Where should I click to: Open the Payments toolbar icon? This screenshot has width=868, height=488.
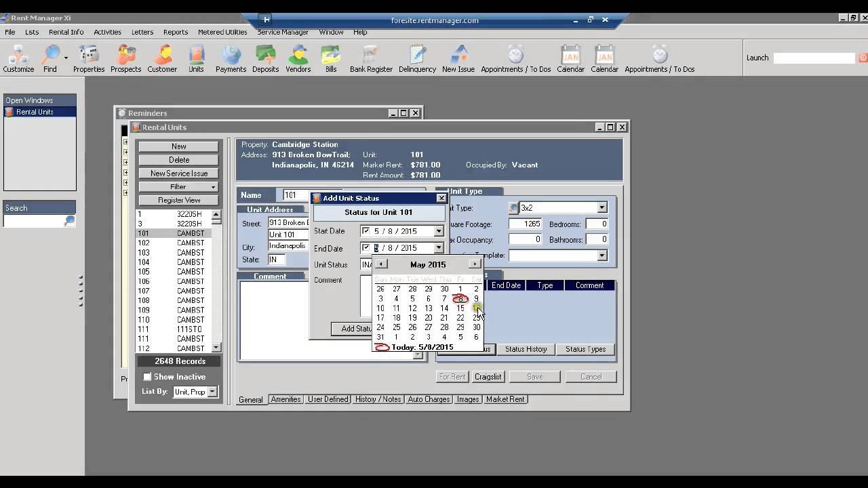pyautogui.click(x=231, y=59)
